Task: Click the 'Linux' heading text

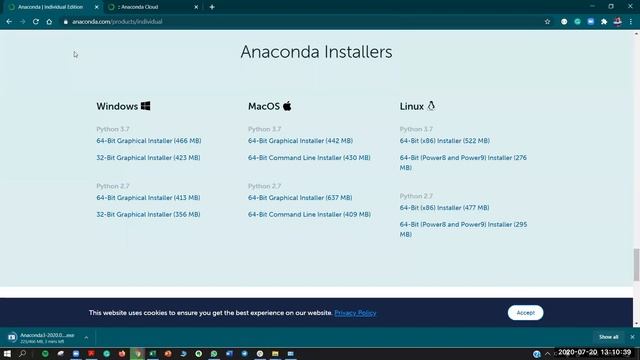Action: point(411,106)
